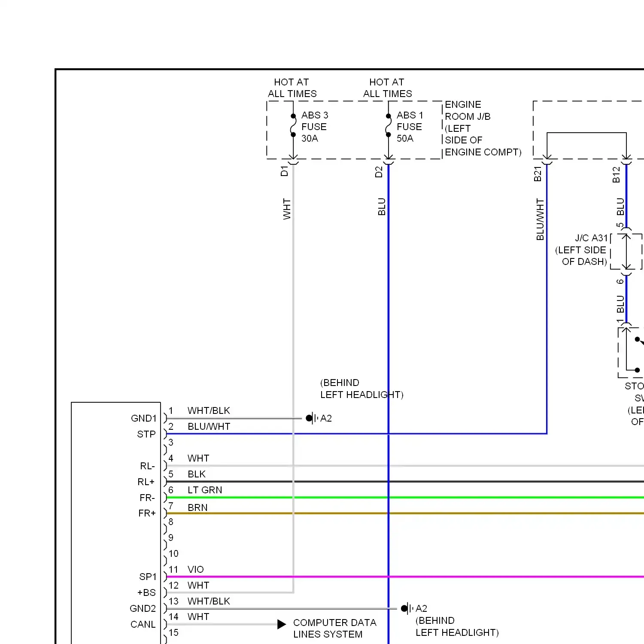Click the WHT/BLK wire color on pin 13
644x644 pixels.
pos(209,601)
